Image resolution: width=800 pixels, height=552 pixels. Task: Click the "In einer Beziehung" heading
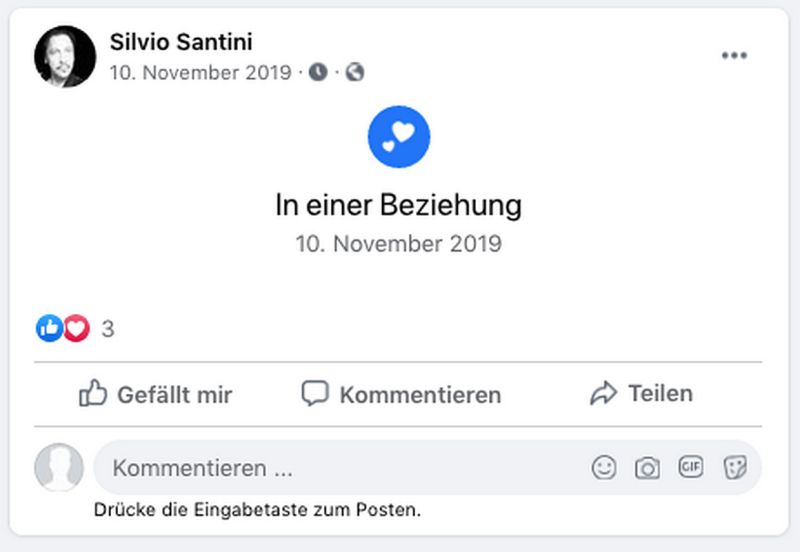399,206
